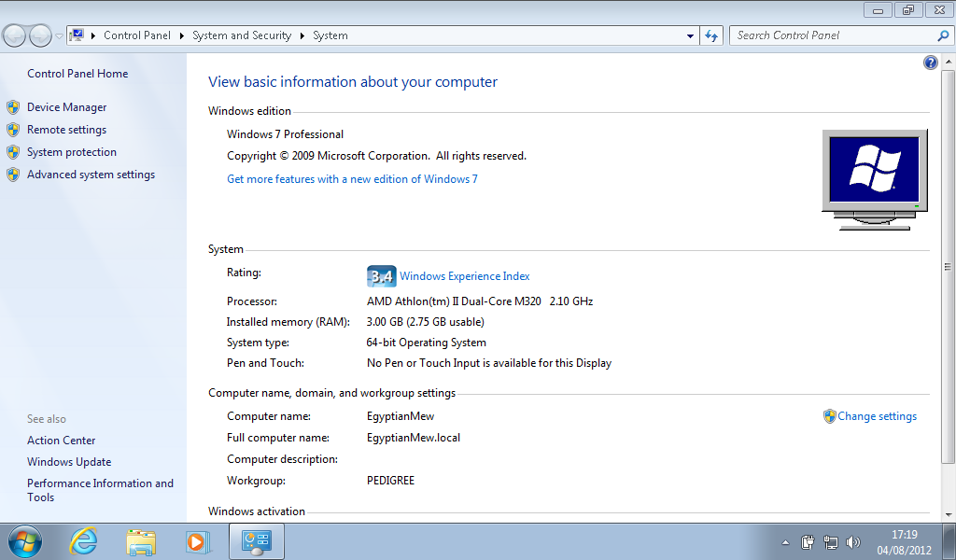Open Advanced system settings link
Viewport: 956px width, 560px height.
coord(91,175)
